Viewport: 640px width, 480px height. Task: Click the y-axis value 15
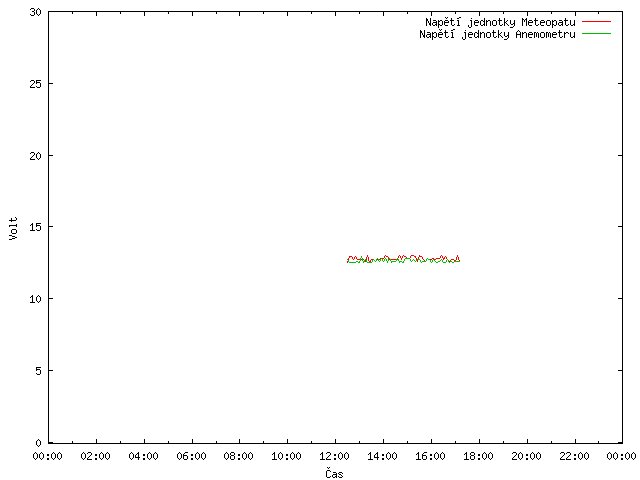36,227
